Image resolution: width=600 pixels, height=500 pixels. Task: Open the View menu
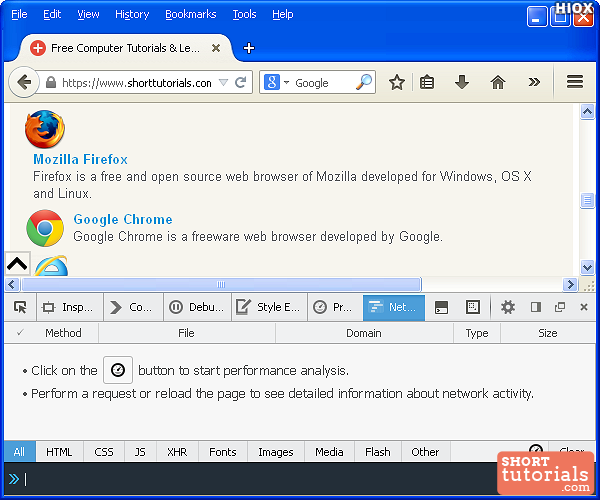pyautogui.click(x=88, y=15)
